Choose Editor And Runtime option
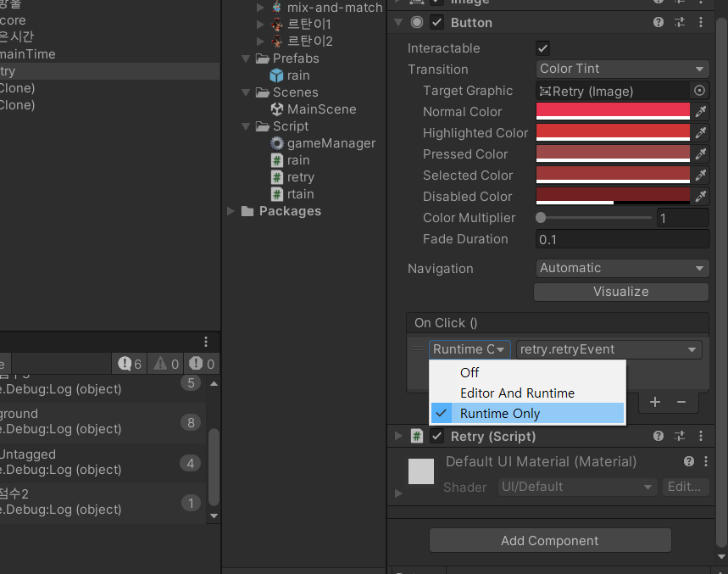728x574 pixels. click(527, 393)
